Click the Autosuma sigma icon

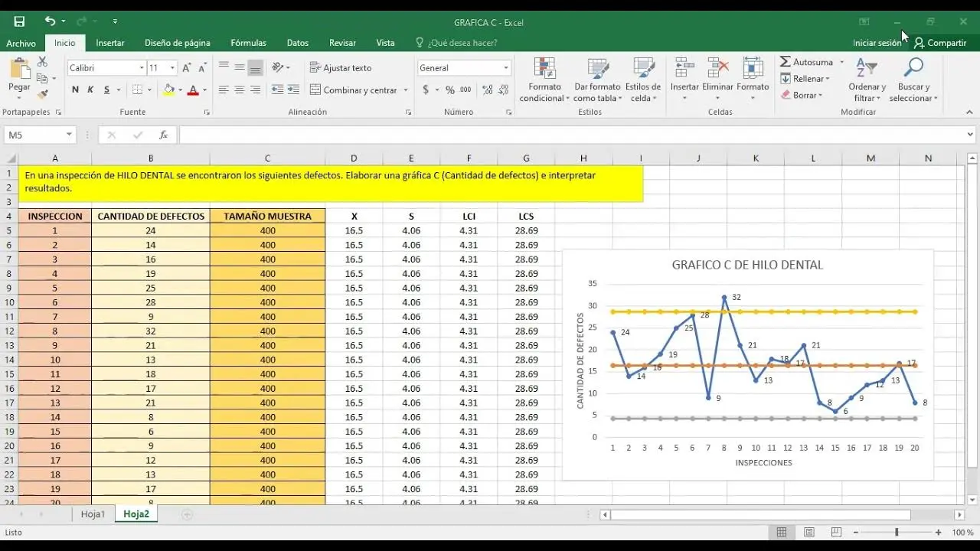click(x=786, y=62)
